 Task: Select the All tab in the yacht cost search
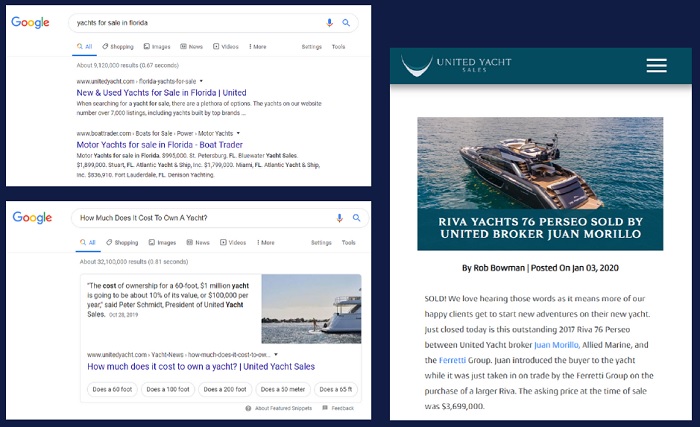[88, 243]
